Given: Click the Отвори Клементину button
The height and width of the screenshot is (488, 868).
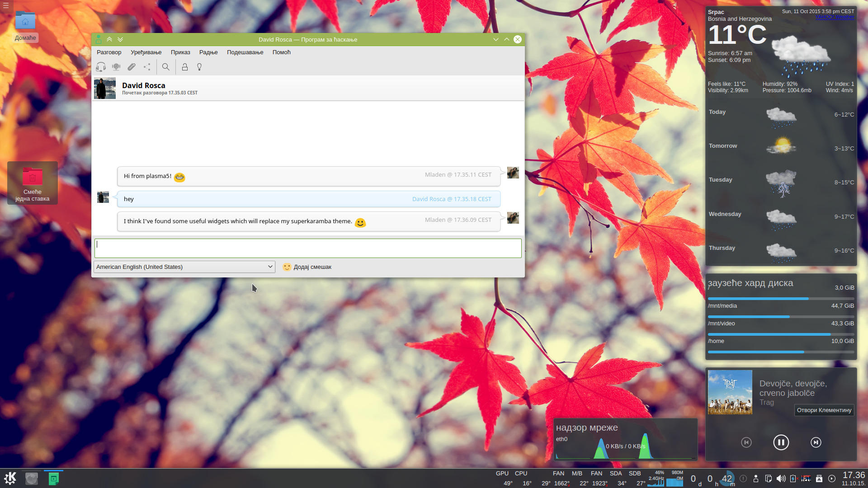Looking at the screenshot, I should (824, 410).
